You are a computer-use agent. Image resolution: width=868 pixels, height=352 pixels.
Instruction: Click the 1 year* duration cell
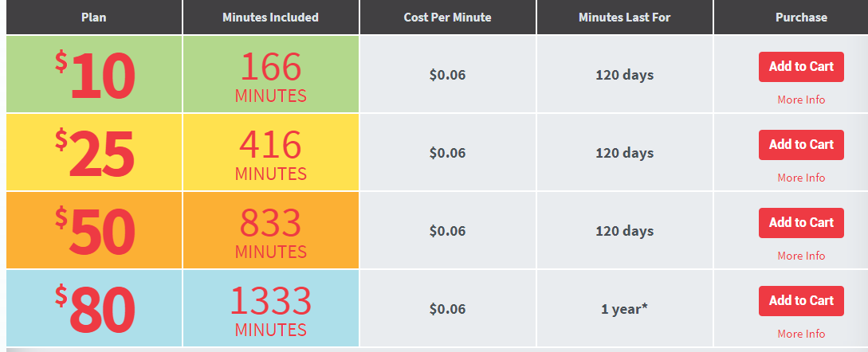[x=624, y=309]
